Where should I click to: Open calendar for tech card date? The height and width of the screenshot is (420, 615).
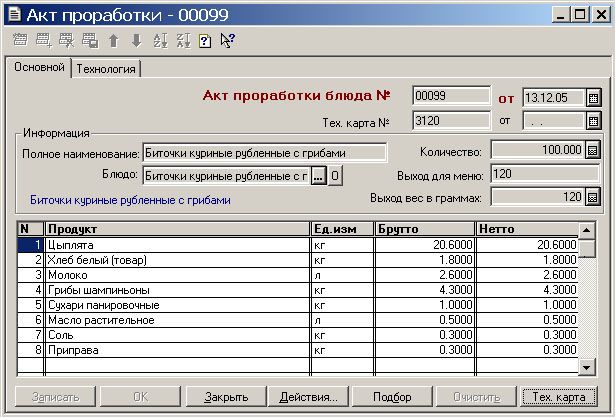point(593,121)
